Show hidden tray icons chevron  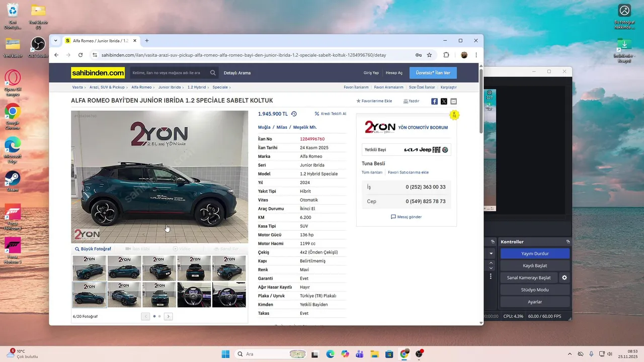tap(570, 354)
